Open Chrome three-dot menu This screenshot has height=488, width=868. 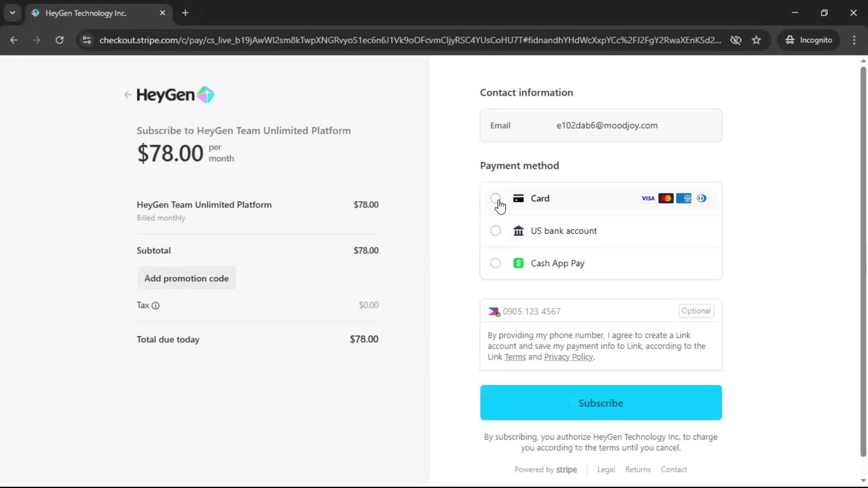tap(854, 40)
